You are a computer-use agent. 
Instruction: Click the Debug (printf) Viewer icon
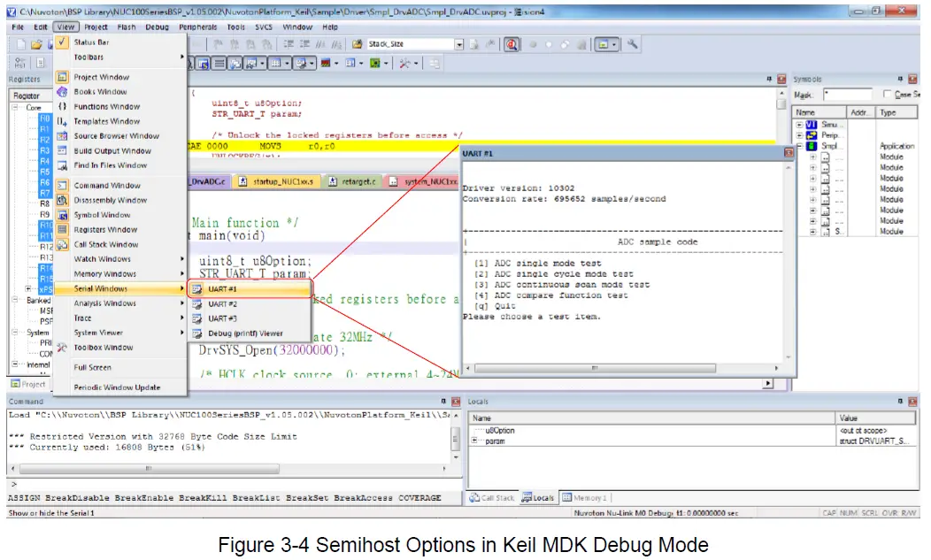pos(197,334)
